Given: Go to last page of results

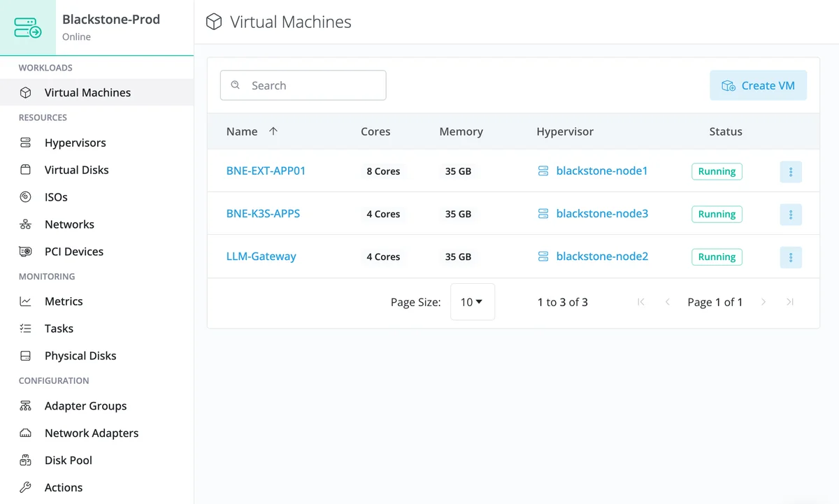Looking at the screenshot, I should point(790,302).
